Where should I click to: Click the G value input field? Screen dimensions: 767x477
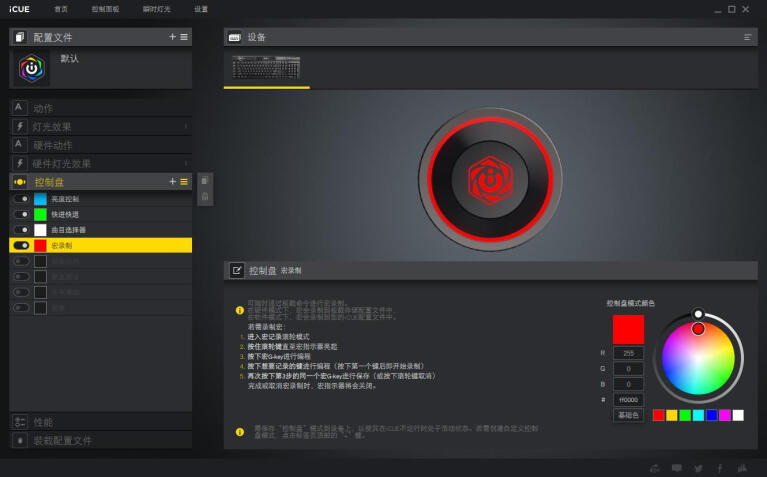click(629, 368)
